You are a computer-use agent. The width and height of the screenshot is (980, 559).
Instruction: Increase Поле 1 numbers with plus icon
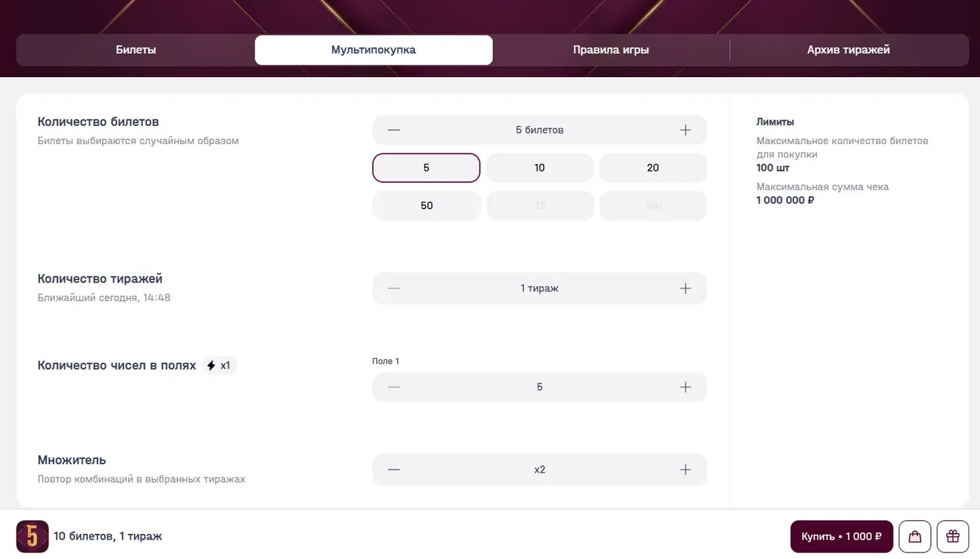(685, 388)
